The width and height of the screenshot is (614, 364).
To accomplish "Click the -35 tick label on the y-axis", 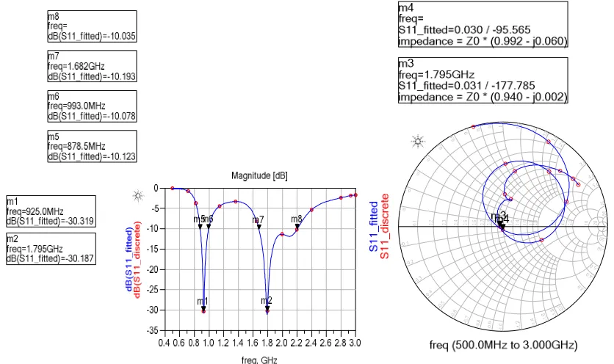I will [x=153, y=331].
